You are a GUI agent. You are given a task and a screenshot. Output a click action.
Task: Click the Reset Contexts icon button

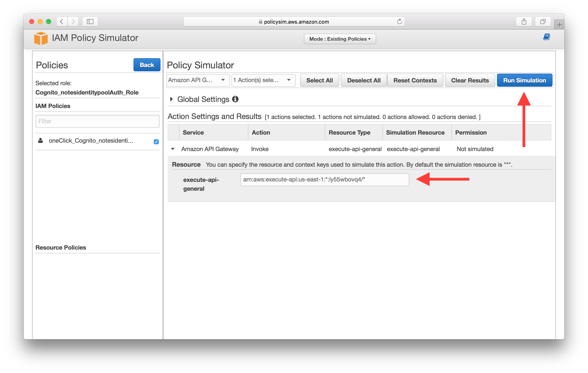414,81
